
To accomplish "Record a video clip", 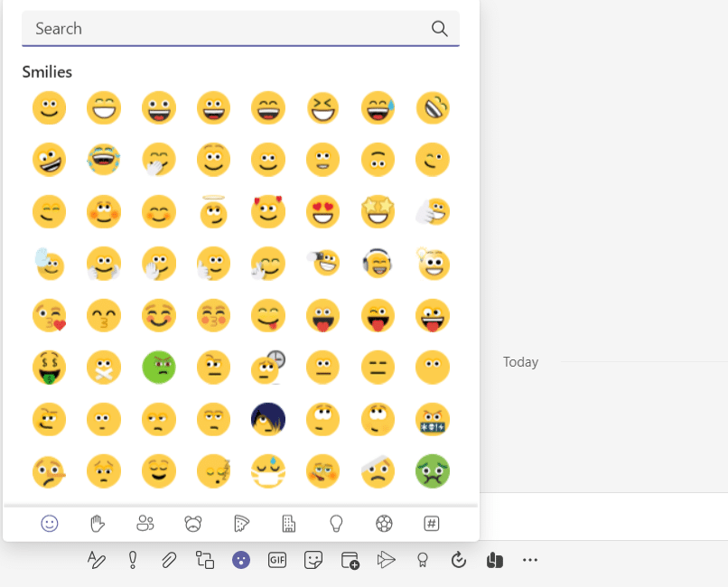I will click(350, 560).
